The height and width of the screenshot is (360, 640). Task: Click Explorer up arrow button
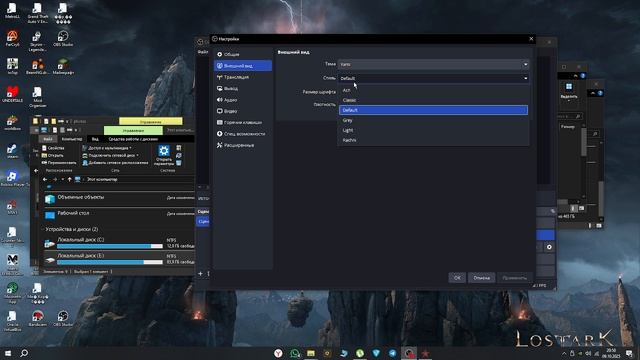pyautogui.click(x=69, y=180)
